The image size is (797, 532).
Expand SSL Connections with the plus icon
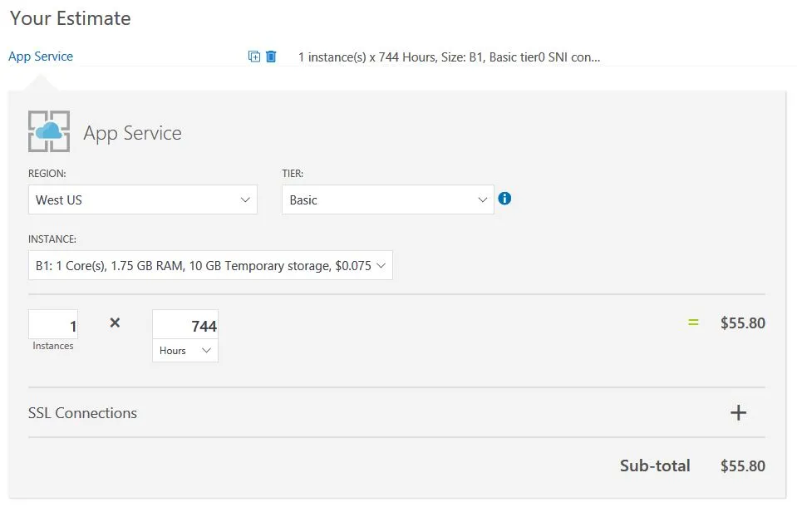[x=738, y=412]
